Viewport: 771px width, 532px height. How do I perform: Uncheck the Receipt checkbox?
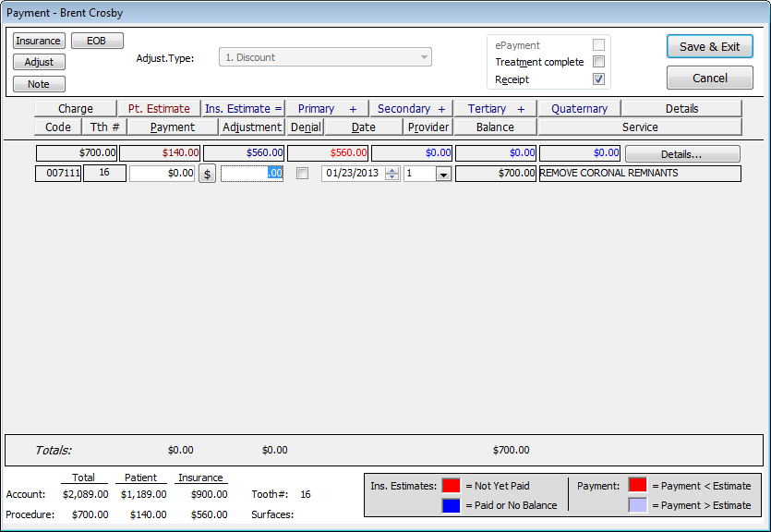click(598, 79)
